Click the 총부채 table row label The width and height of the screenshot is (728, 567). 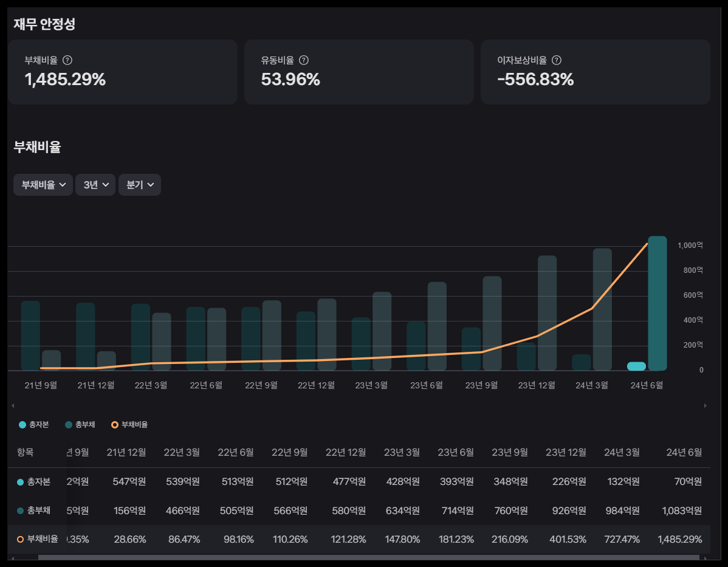tap(33, 510)
